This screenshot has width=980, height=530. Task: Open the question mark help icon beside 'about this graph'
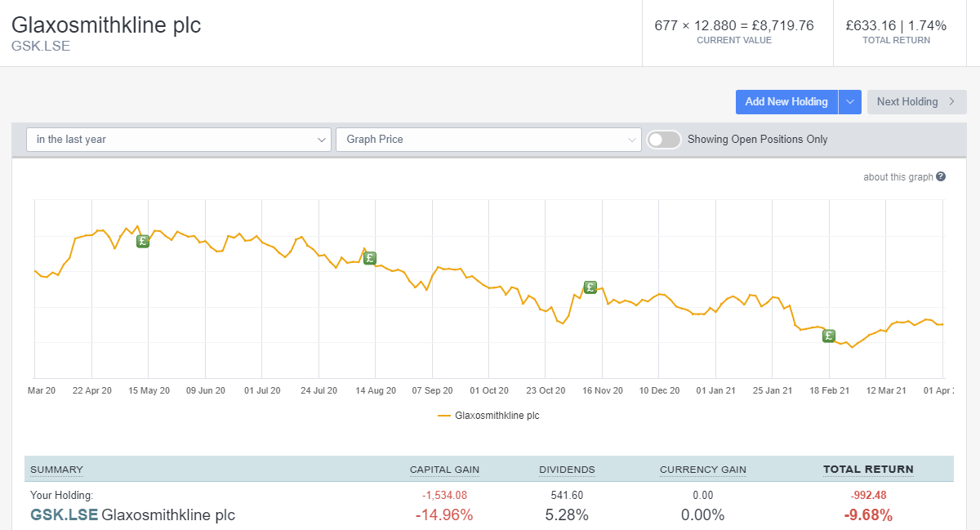[x=939, y=176]
